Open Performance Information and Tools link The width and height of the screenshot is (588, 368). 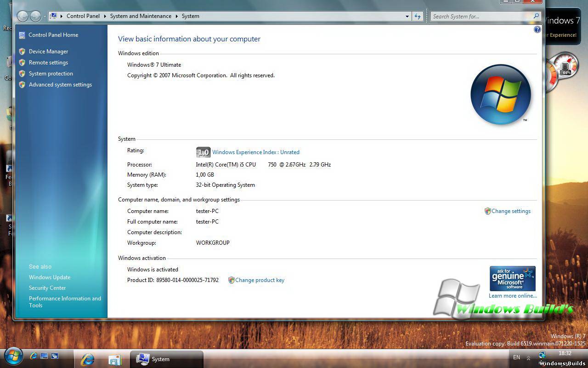point(65,302)
